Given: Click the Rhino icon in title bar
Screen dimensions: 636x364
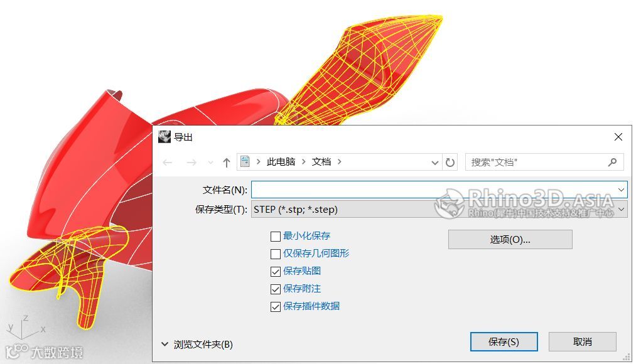Looking at the screenshot, I should [164, 137].
